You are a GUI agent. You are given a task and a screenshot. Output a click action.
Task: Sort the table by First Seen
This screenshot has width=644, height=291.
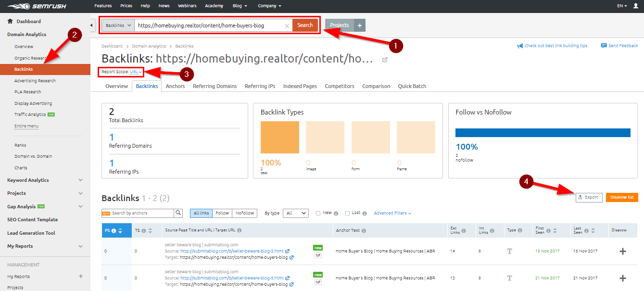click(555, 231)
